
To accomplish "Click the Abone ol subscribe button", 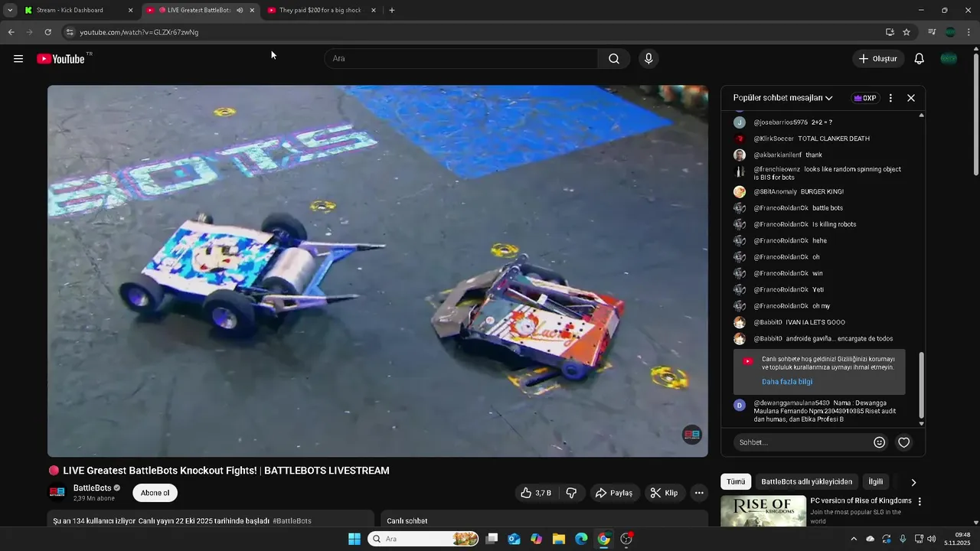I will click(155, 493).
